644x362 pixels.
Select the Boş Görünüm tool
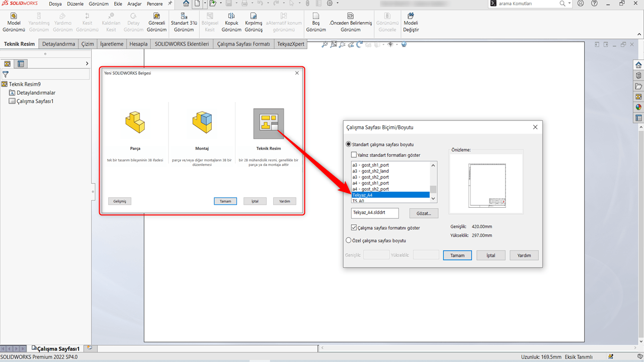pos(316,23)
